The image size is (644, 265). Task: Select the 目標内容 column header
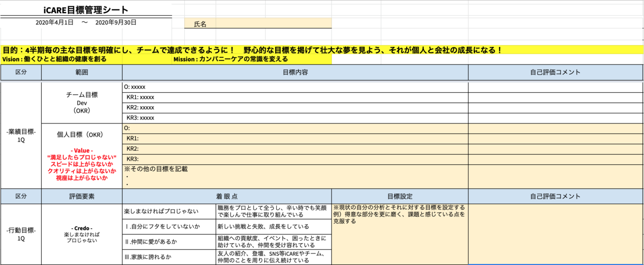click(295, 73)
